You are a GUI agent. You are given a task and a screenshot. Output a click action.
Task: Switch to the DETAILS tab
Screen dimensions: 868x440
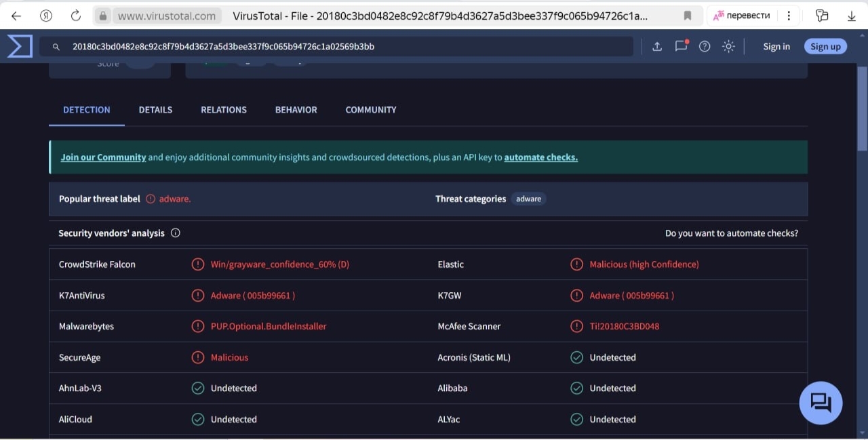point(155,110)
